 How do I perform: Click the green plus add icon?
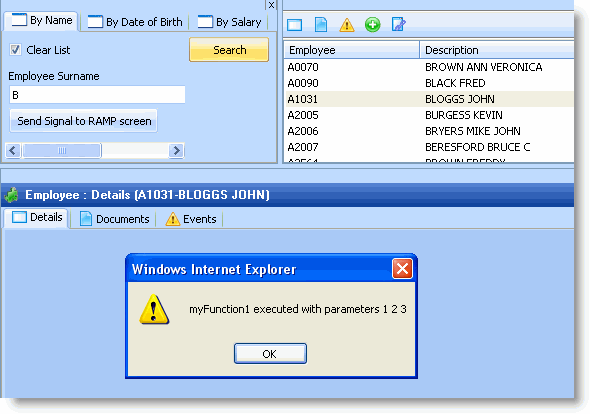coord(373,25)
